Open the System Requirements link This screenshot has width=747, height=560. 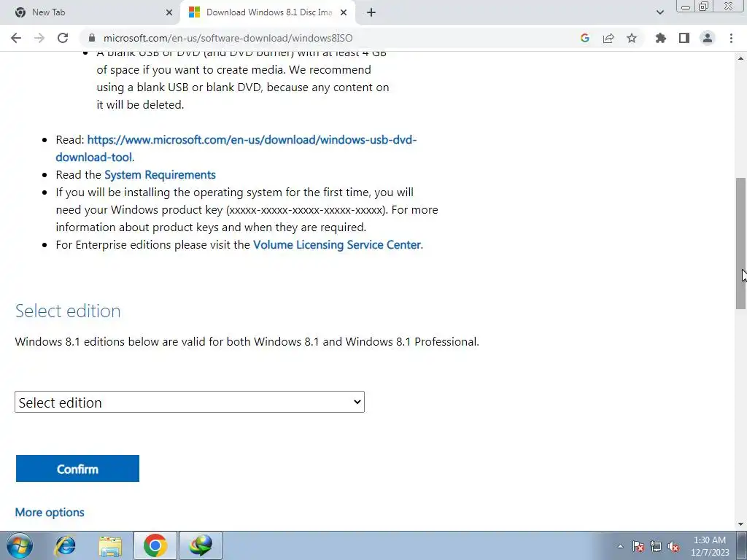tap(160, 175)
